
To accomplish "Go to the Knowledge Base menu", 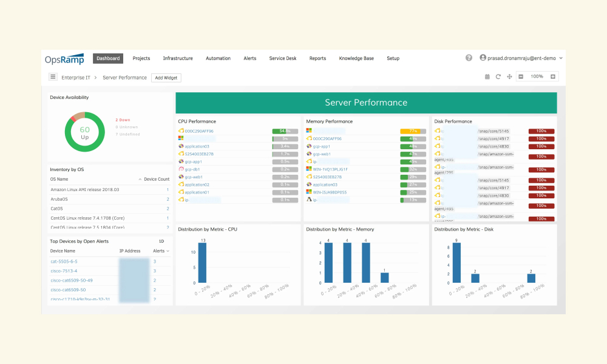I will [x=356, y=58].
